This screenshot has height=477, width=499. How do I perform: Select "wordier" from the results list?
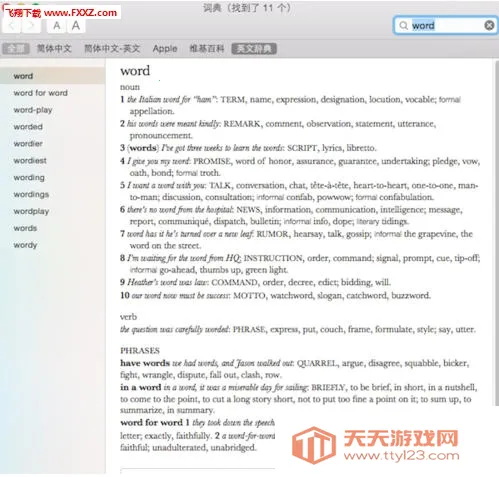click(53, 144)
